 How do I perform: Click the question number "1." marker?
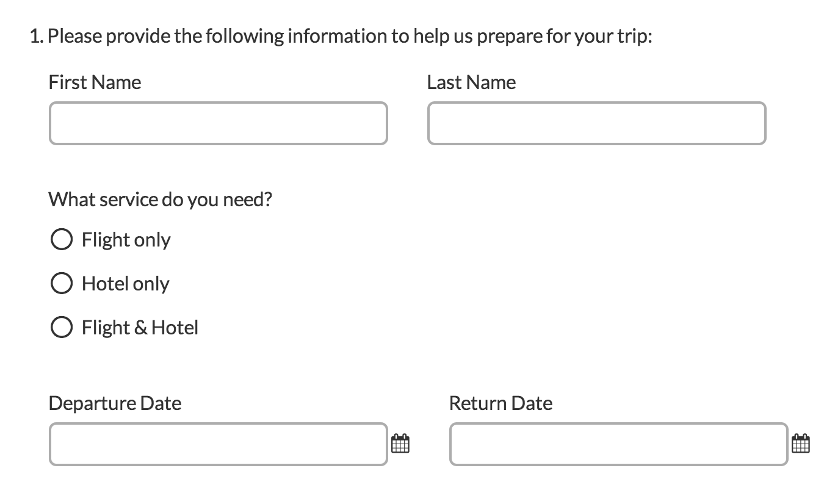coord(37,37)
